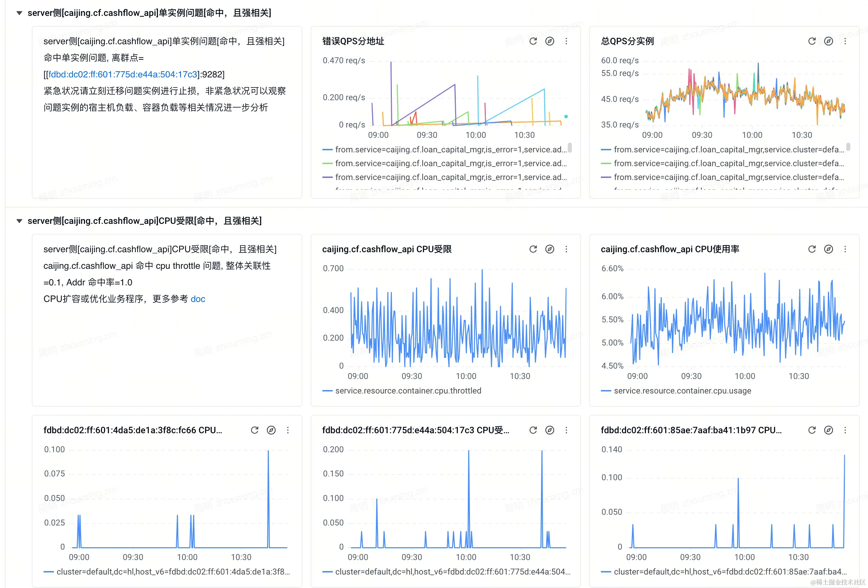Refresh the 4da5:de1a:3f8c:fc66 CPU panel

[x=255, y=430]
